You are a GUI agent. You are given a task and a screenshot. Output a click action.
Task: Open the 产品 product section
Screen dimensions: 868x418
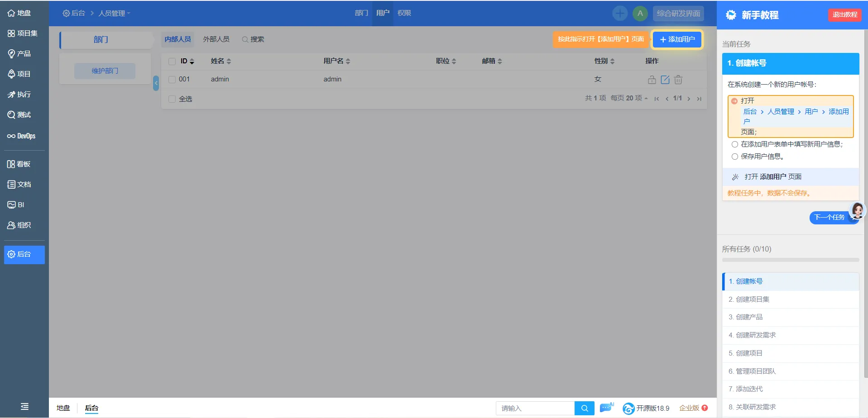(x=19, y=54)
